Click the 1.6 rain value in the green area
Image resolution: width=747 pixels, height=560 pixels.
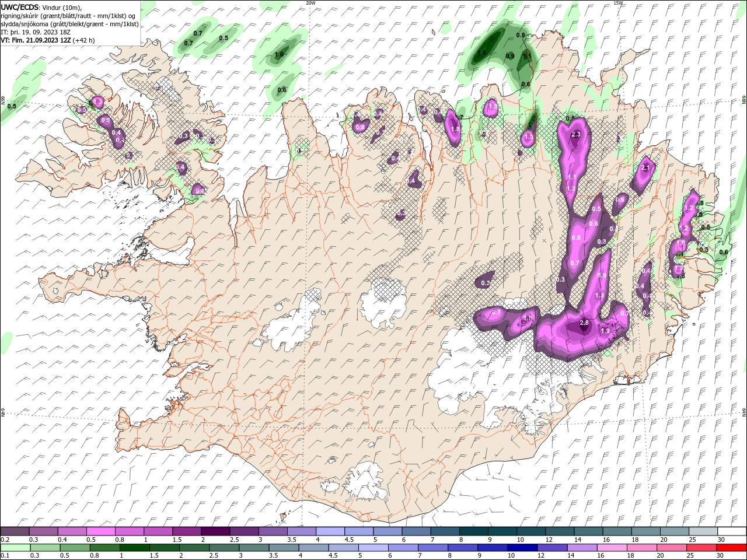pos(482,53)
